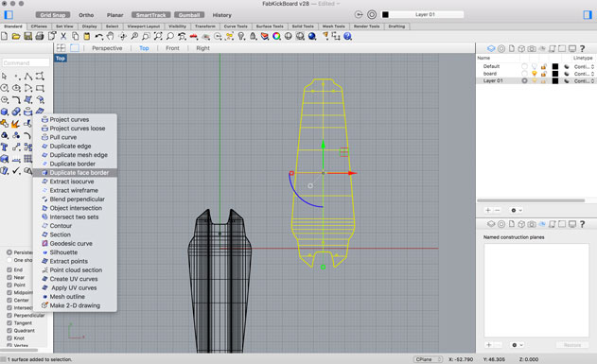Open the current layer dropdown showing Layer 01
Viewport: 597px width, 364px height.
tap(426, 14)
